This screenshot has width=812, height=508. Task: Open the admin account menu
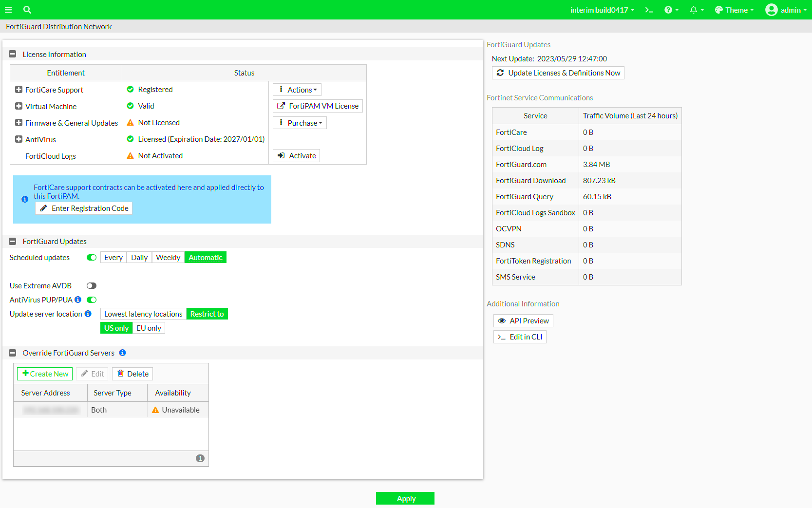[x=793, y=10]
